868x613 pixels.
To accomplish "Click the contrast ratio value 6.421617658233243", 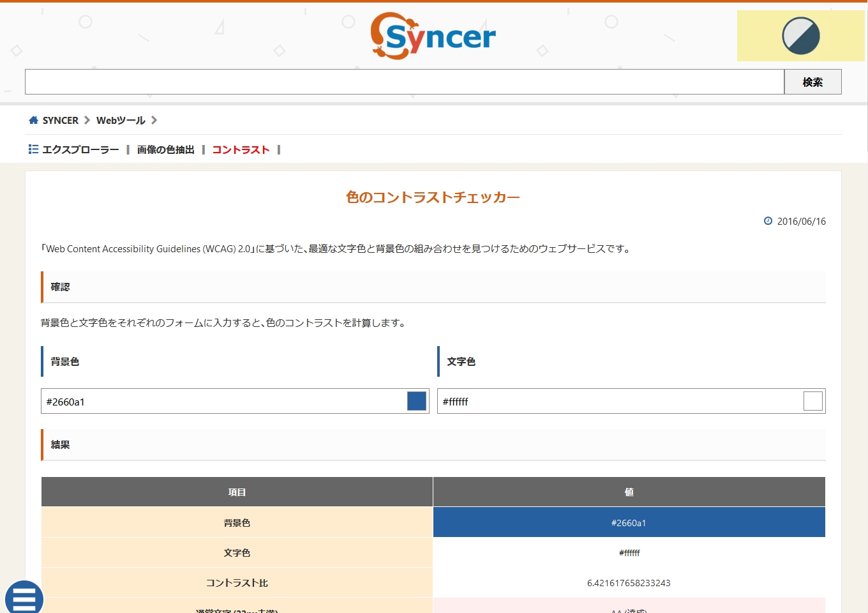I will tap(629, 583).
